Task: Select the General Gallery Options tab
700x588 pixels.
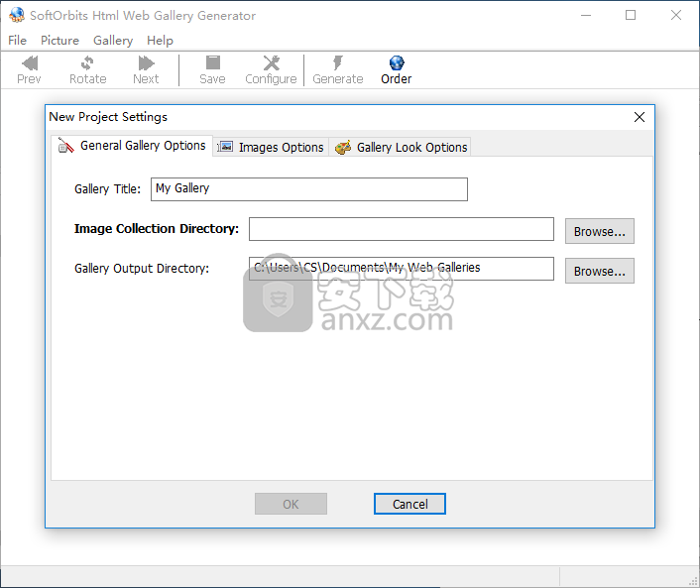Action: pyautogui.click(x=132, y=146)
